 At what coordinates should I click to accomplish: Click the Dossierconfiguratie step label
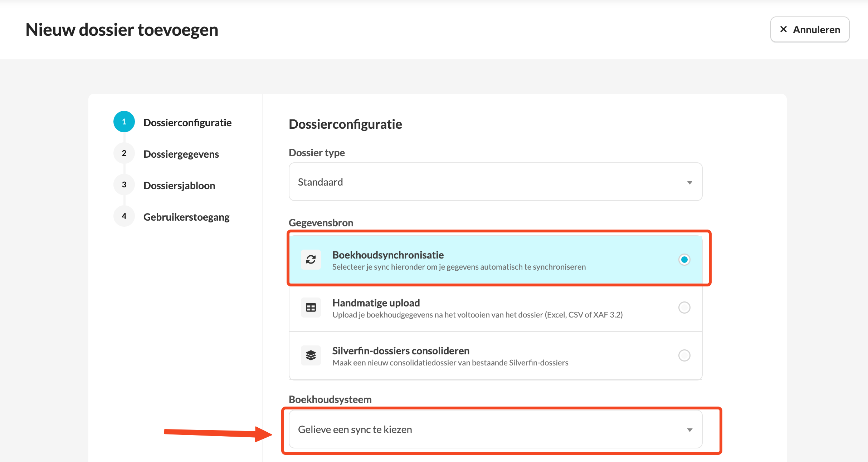pyautogui.click(x=187, y=123)
